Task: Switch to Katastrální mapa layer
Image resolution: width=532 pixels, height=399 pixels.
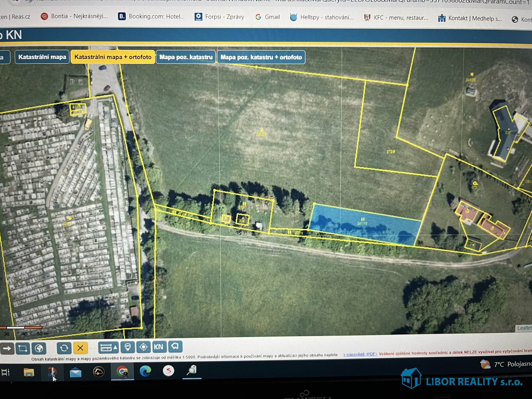Action: [x=42, y=57]
